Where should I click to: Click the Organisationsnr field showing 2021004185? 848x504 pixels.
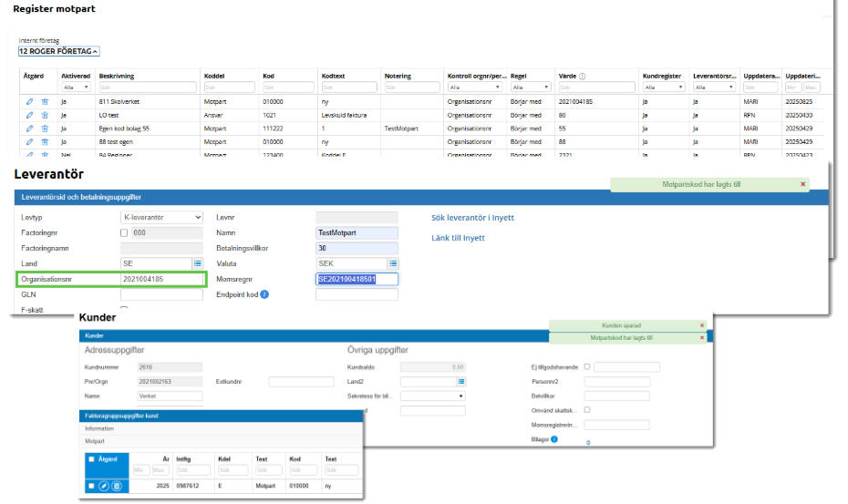pos(161,280)
